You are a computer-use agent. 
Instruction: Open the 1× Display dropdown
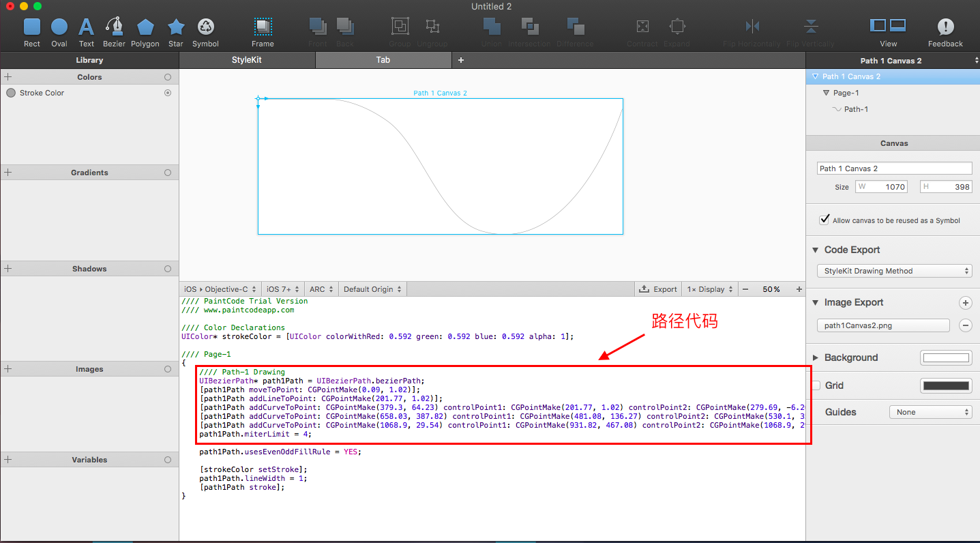pyautogui.click(x=710, y=289)
